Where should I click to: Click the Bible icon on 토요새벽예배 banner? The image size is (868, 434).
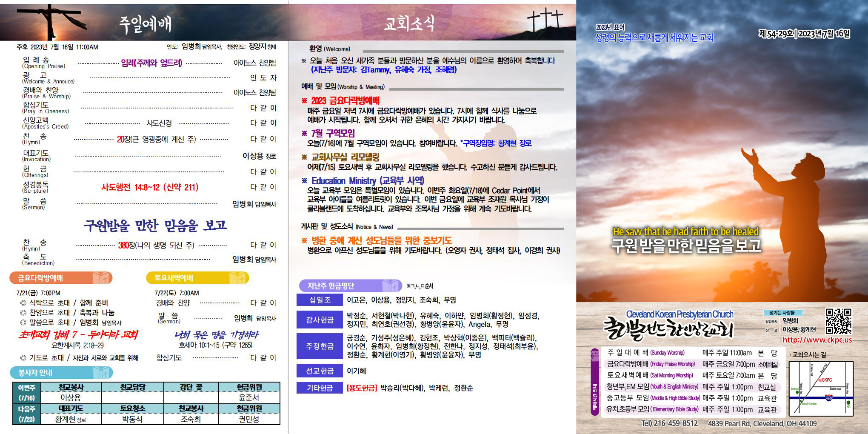pyautogui.click(x=237, y=278)
